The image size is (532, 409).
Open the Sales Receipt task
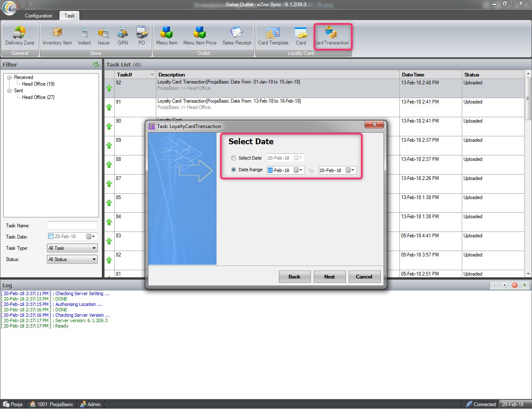click(236, 36)
